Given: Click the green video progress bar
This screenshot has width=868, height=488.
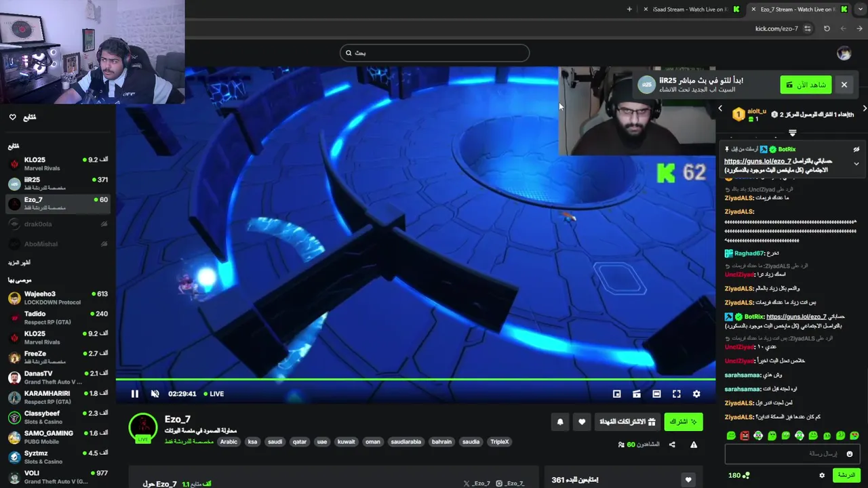Looking at the screenshot, I should (x=415, y=380).
